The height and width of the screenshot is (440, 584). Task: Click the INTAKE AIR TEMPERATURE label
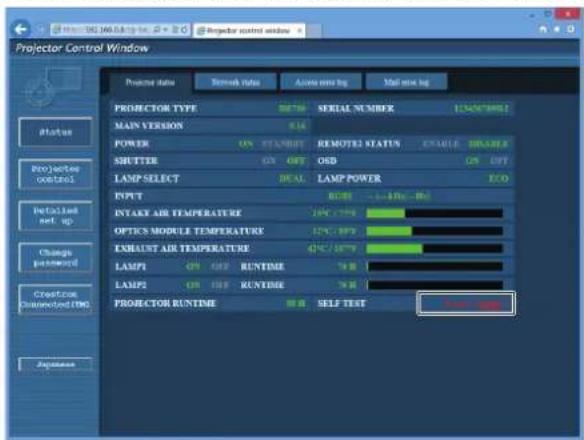(178, 213)
